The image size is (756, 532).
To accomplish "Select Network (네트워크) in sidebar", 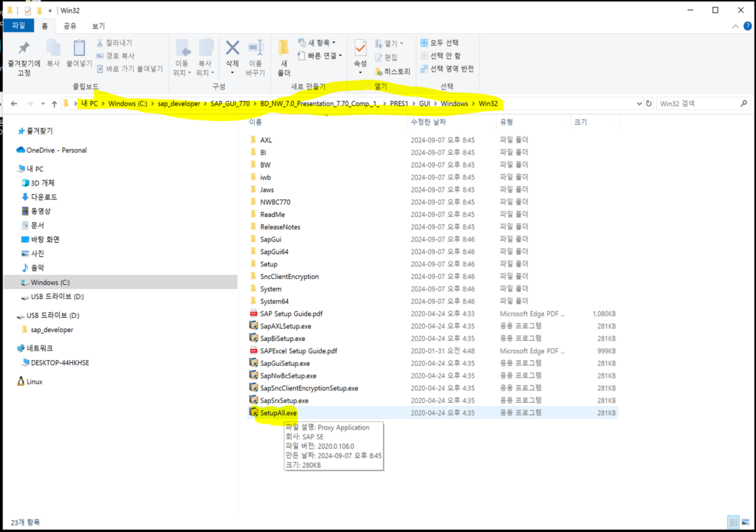I will tap(35, 348).
